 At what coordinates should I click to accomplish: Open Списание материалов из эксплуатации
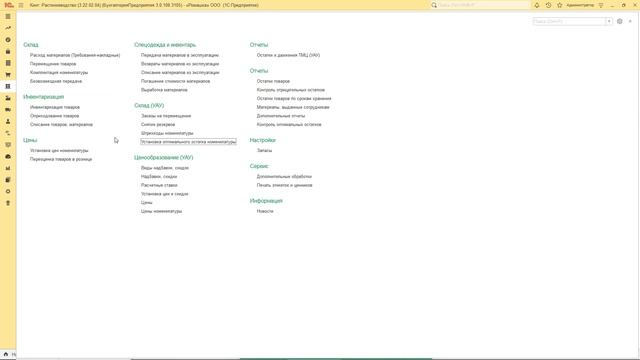pyautogui.click(x=180, y=73)
